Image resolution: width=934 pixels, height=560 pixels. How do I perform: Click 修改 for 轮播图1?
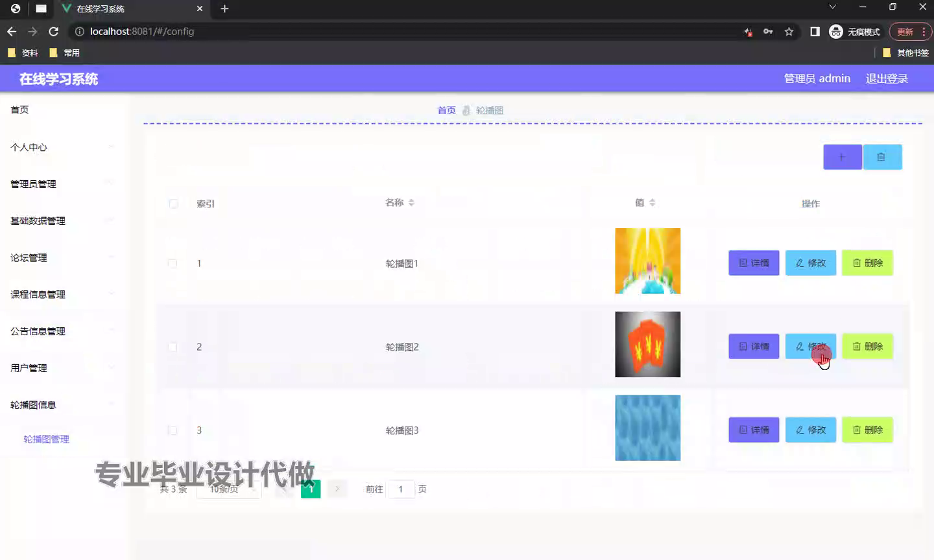(x=811, y=263)
